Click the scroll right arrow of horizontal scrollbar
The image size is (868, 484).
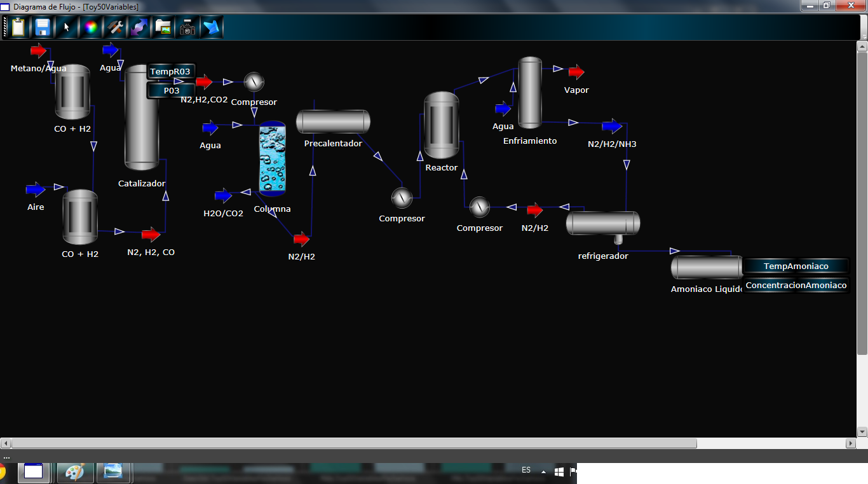(x=851, y=443)
